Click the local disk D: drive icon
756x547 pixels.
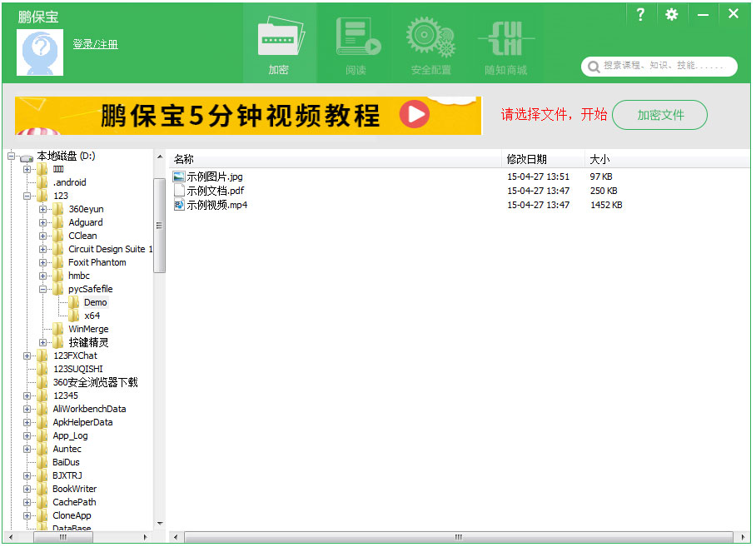coord(27,157)
